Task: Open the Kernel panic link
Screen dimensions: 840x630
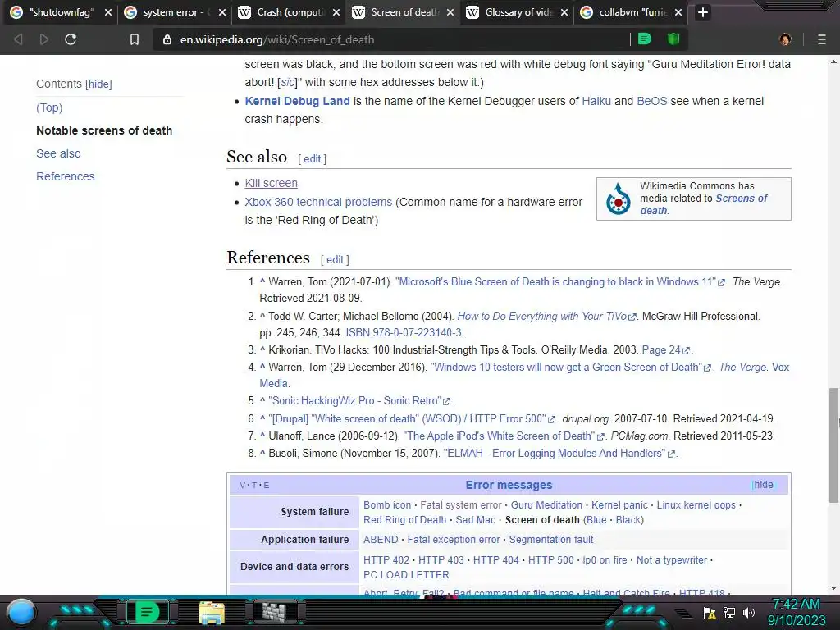Action: point(619,505)
